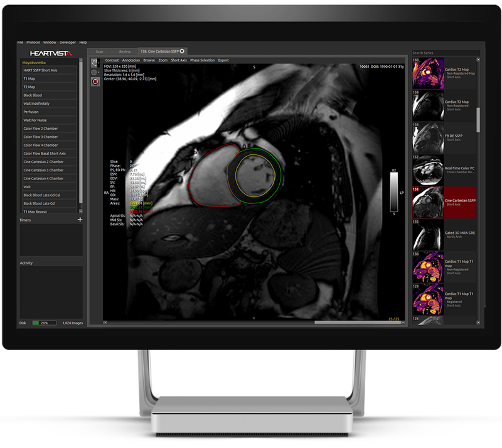This screenshot has width=502, height=448.
Task: Click series list scrollbar handle
Action: pyautogui.click(x=478, y=120)
